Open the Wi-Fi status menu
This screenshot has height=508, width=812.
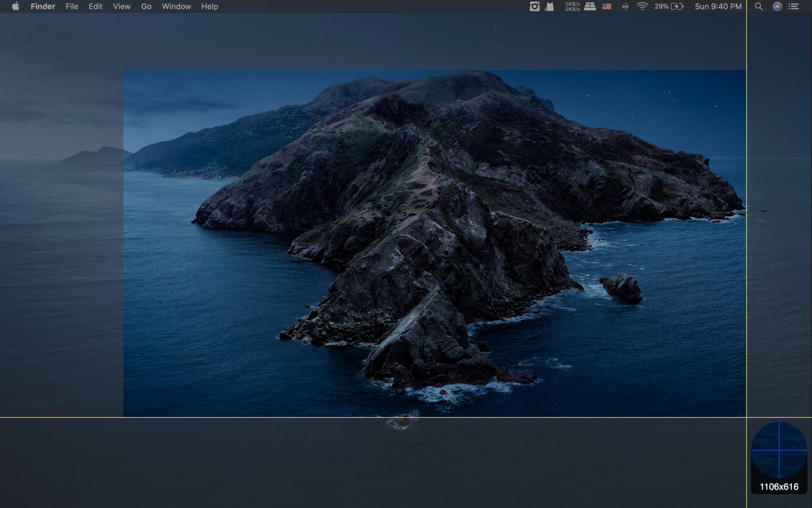(642, 6)
